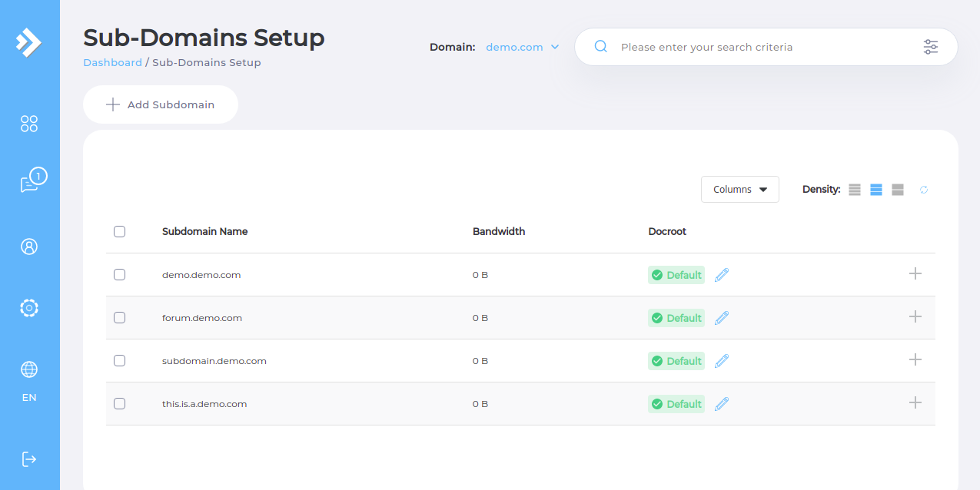
Task: Edit docroot pencil for forum.demo.com
Action: click(x=721, y=318)
